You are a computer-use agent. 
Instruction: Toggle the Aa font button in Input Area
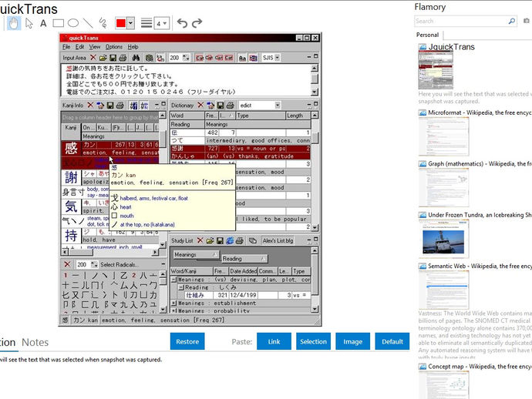coord(242,58)
